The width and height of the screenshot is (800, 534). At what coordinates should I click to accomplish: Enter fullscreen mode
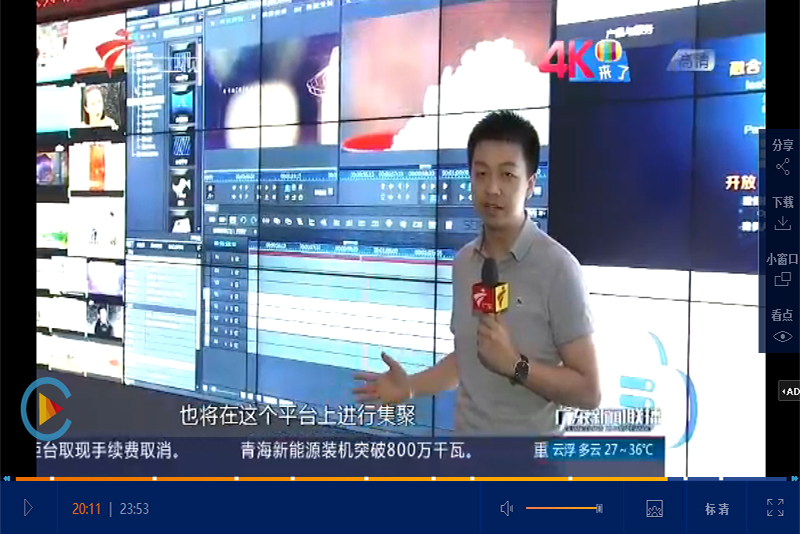tap(775, 508)
